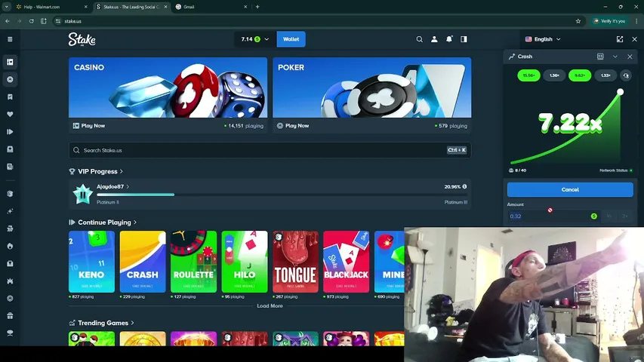The height and width of the screenshot is (362, 644).
Task: Click the 2x double bet amount button
Action: 624,216
